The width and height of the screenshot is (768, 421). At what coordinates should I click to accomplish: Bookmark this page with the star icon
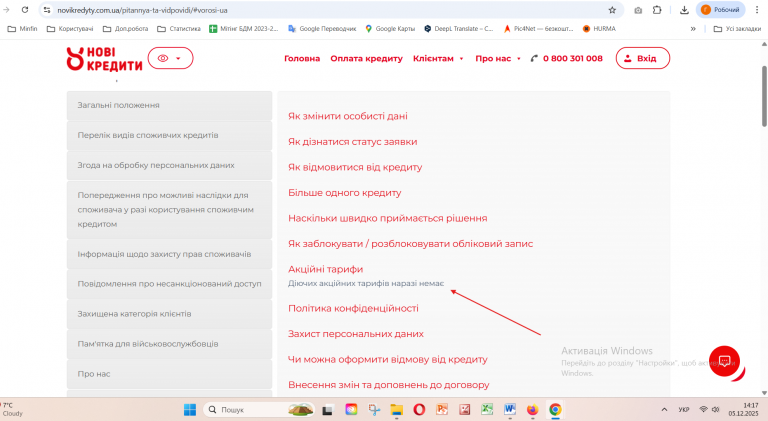click(612, 10)
